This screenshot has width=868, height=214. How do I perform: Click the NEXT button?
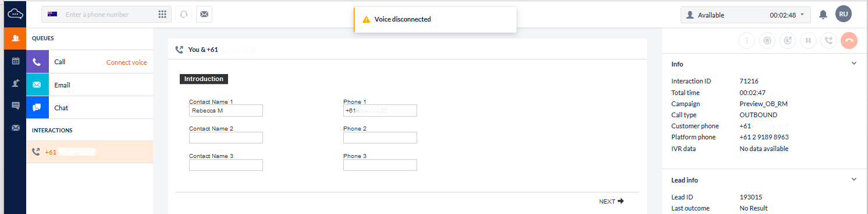click(x=611, y=201)
